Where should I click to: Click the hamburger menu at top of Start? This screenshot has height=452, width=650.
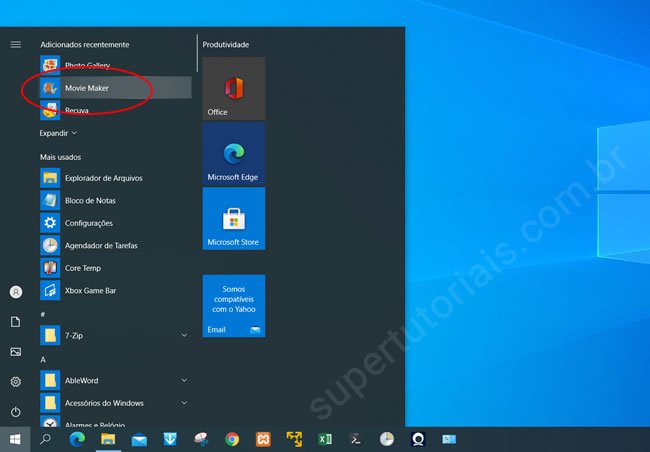coord(16,44)
